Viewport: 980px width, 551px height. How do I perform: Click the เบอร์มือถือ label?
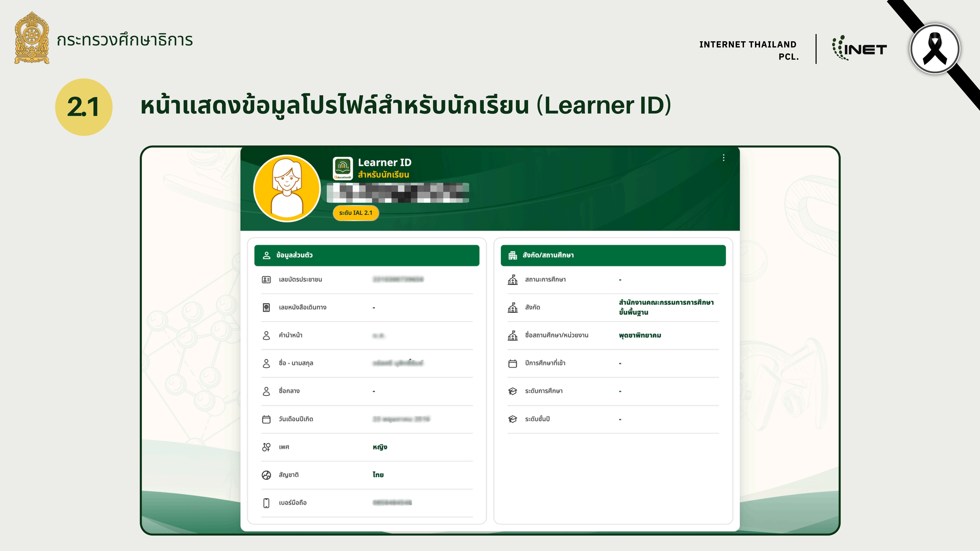(293, 503)
